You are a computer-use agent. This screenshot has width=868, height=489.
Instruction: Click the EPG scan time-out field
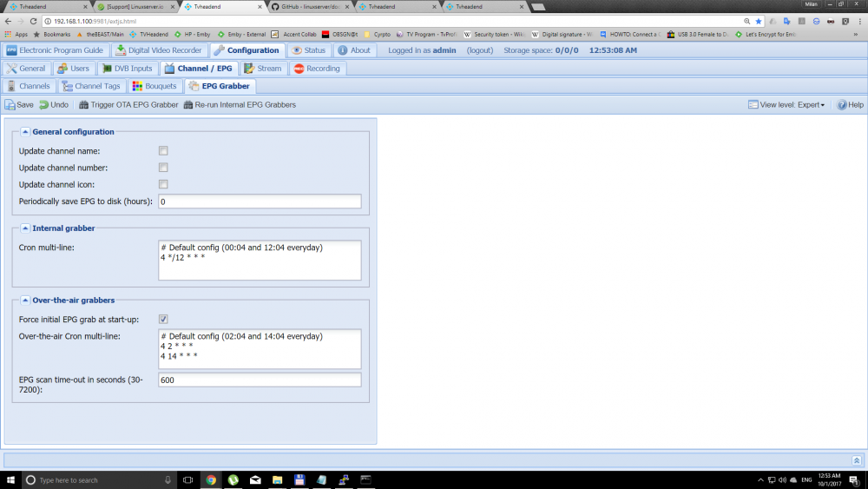pyautogui.click(x=260, y=380)
